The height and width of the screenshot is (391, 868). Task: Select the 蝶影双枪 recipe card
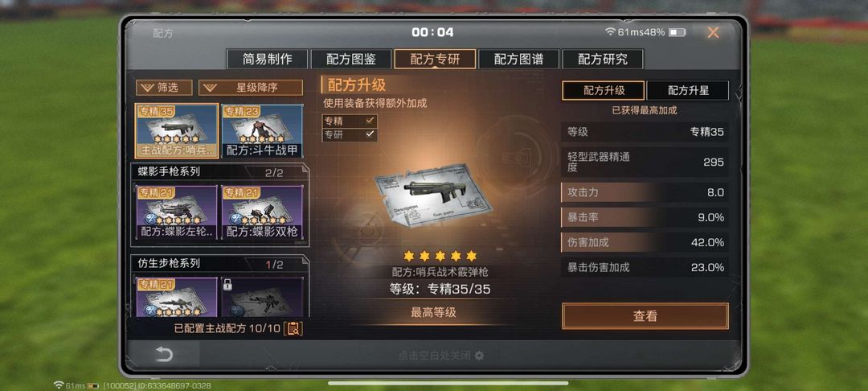point(262,212)
